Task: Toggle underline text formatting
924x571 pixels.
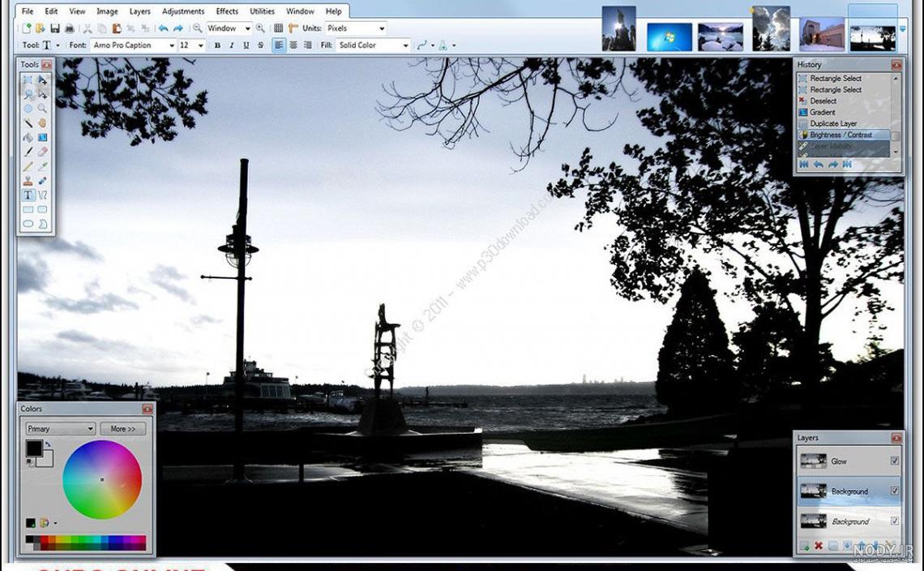Action: pos(246,45)
